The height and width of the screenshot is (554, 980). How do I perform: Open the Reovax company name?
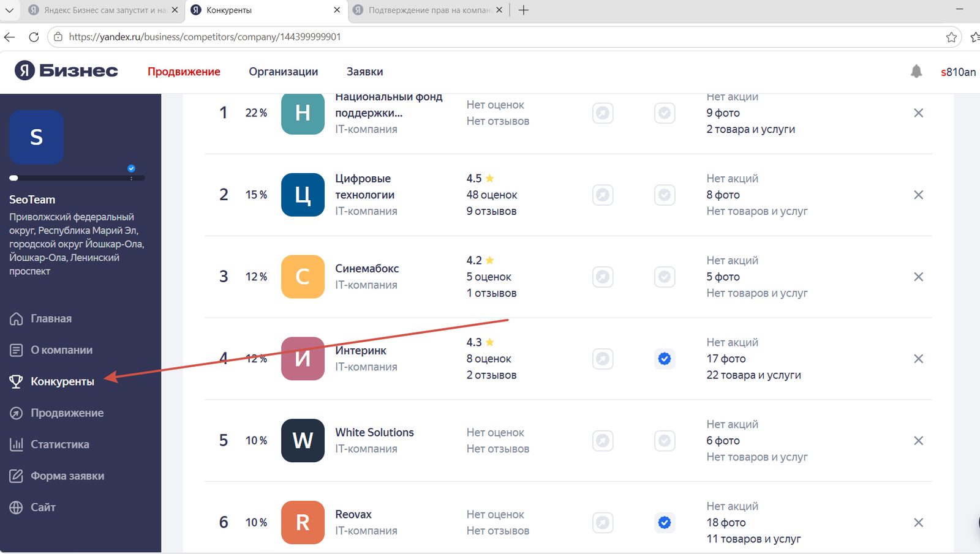(353, 514)
